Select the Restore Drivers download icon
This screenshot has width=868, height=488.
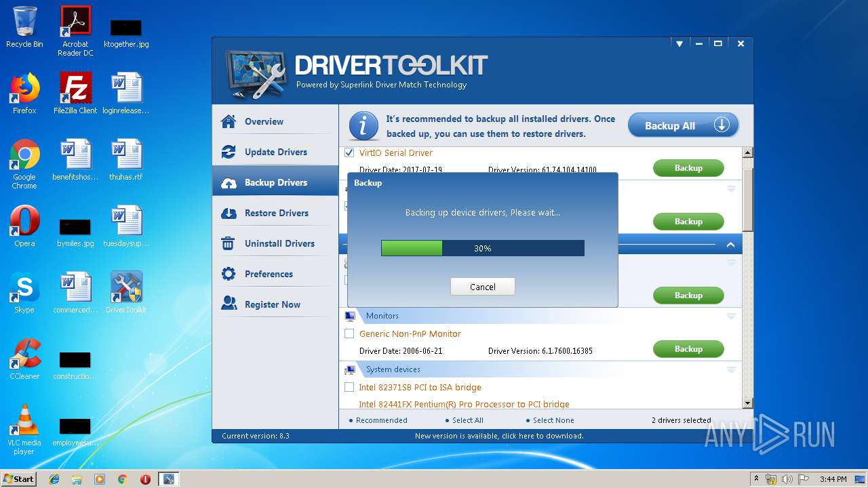[x=229, y=213]
